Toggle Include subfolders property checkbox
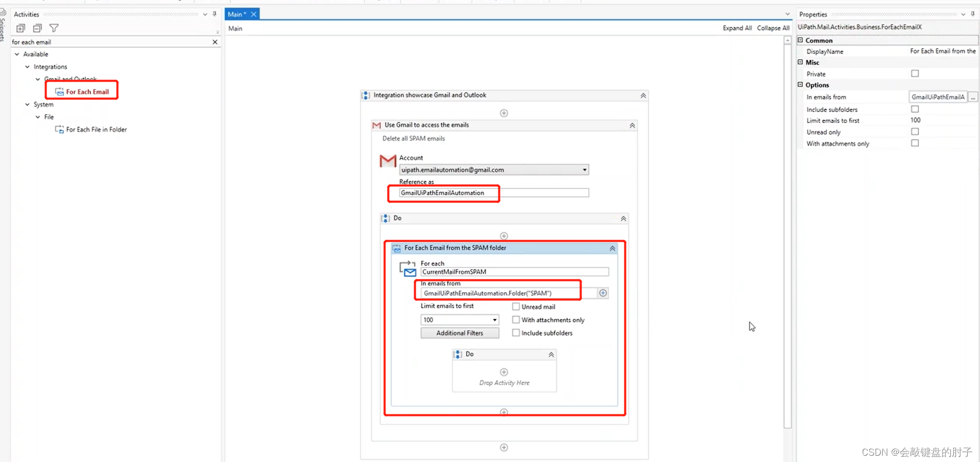Screen dimensions: 980x462 (x=915, y=109)
